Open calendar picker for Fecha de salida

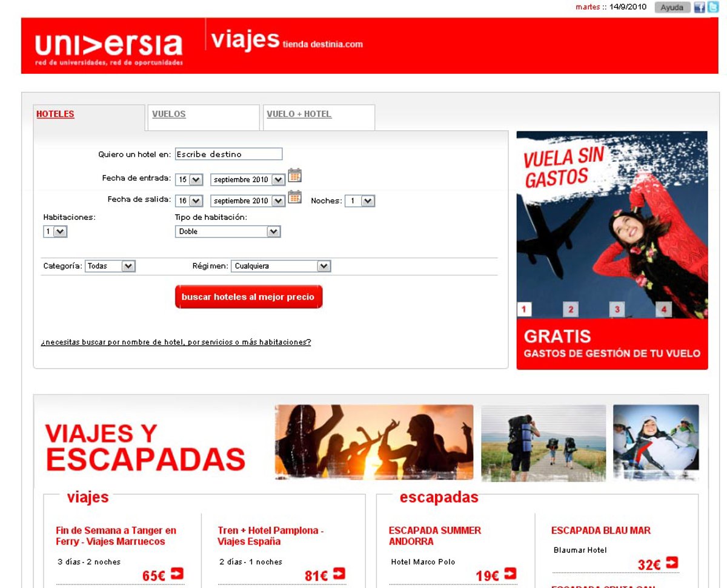tap(294, 197)
